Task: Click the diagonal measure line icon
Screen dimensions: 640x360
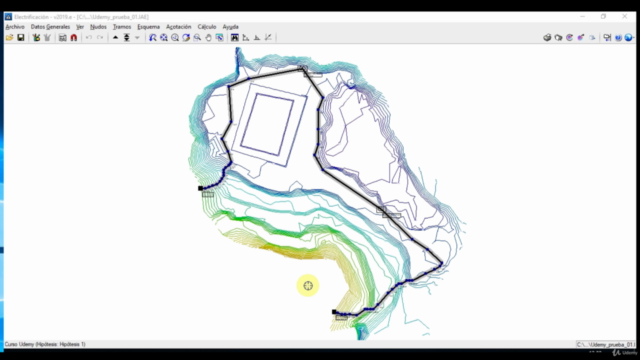Action: (268, 38)
